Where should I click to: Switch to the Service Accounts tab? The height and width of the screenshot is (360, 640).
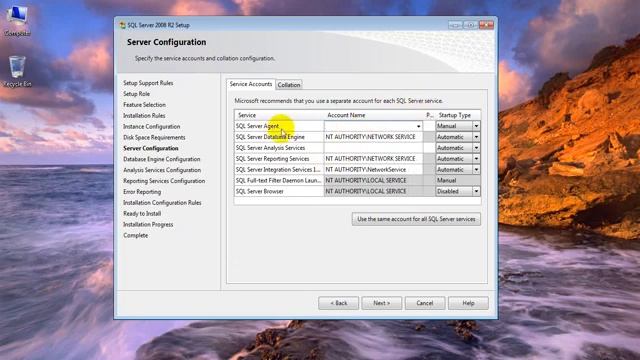pyautogui.click(x=251, y=84)
